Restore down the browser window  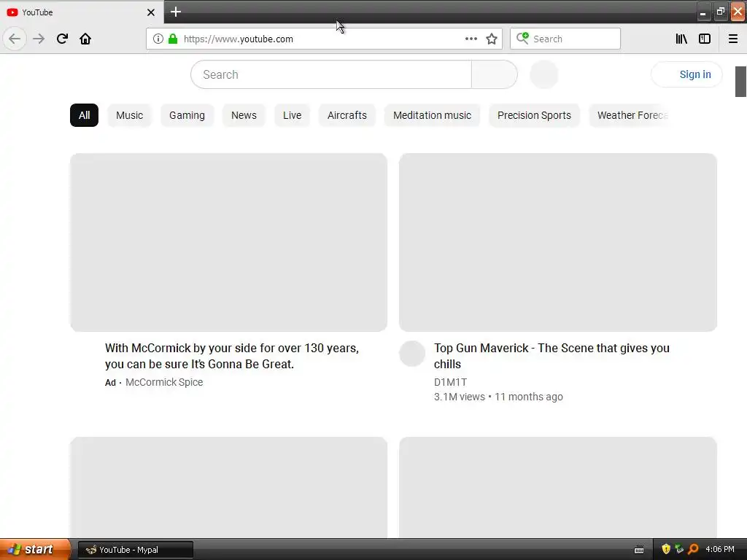(x=720, y=12)
